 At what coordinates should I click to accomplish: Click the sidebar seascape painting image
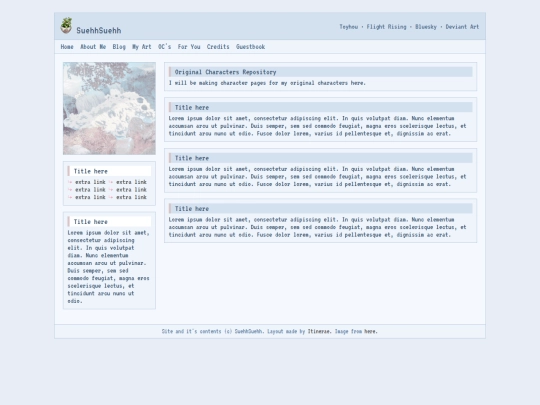109,108
